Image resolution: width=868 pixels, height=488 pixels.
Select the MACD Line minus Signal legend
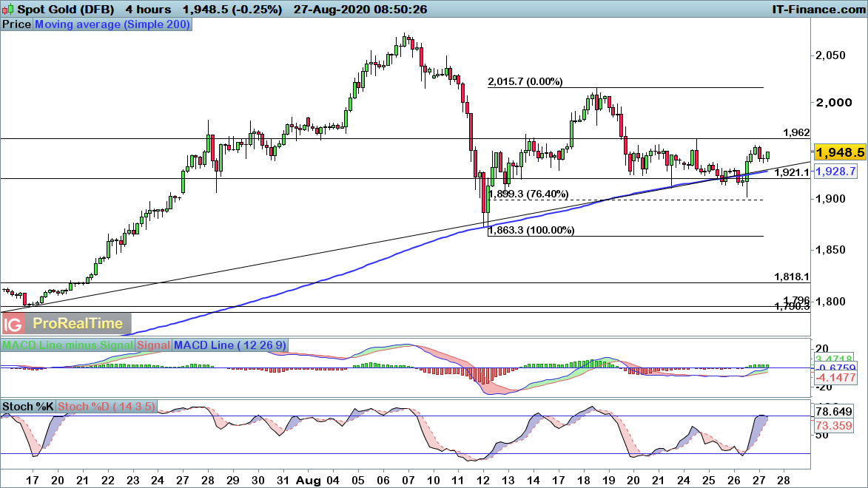pos(67,345)
